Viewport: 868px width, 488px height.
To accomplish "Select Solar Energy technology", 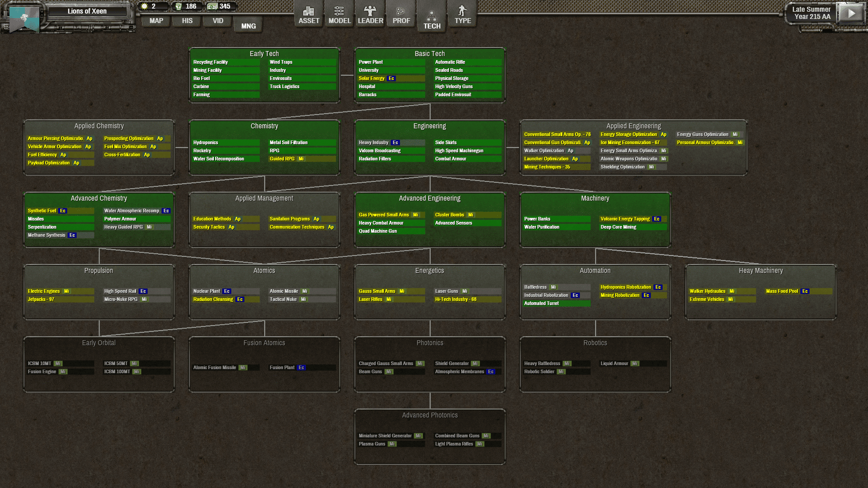I will [x=372, y=79].
